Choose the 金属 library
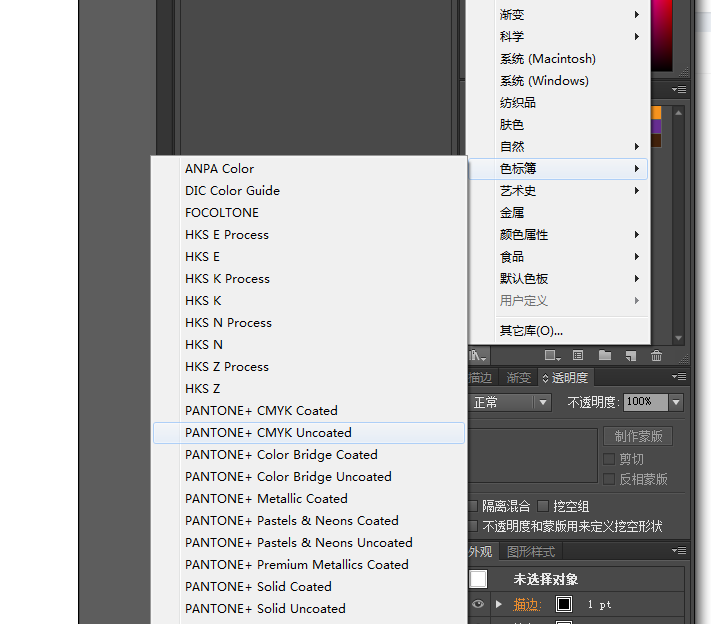The height and width of the screenshot is (624, 711). [x=559, y=213]
